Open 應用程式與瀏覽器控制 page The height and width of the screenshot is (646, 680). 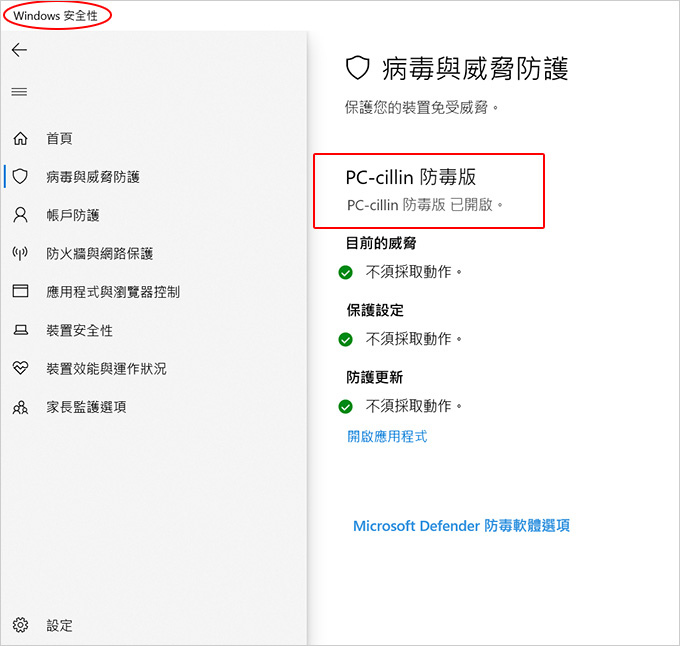(113, 292)
